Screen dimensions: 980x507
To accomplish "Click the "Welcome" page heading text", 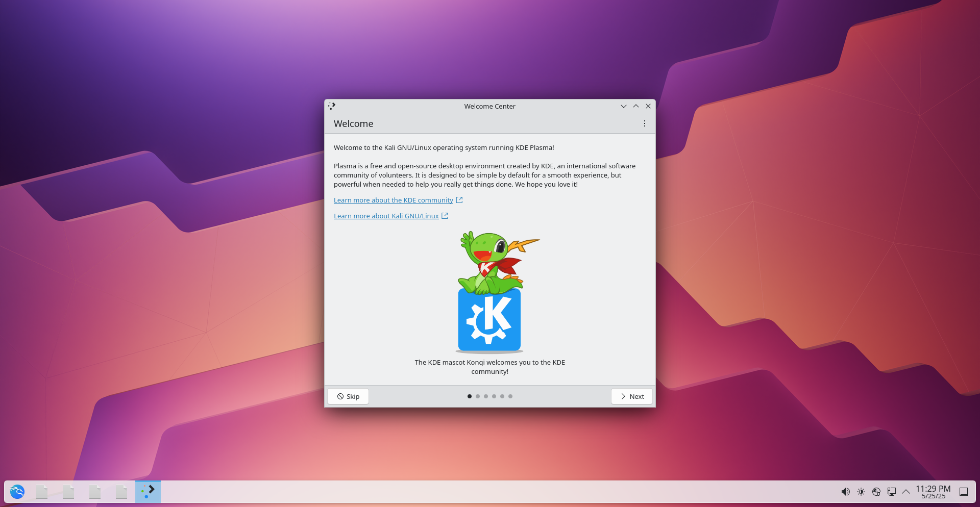I will [353, 124].
